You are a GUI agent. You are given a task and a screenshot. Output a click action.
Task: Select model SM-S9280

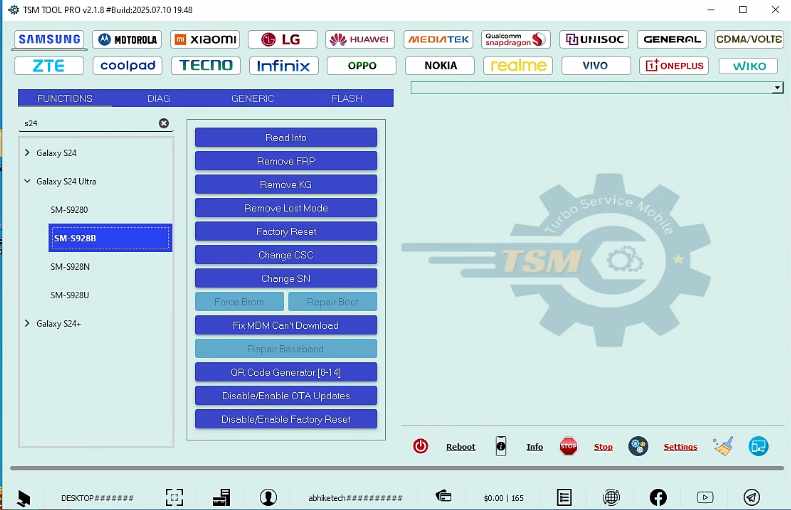coord(69,210)
